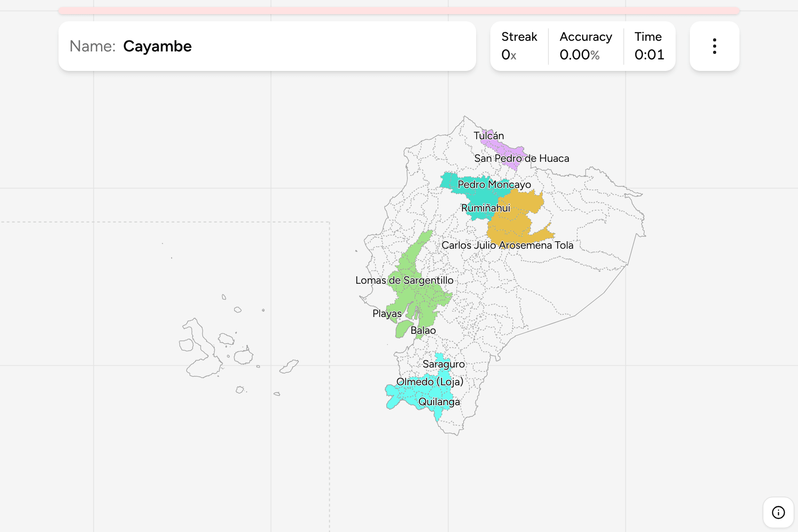The image size is (798, 532).
Task: Click the Tulcán map label
Action: [x=489, y=136]
